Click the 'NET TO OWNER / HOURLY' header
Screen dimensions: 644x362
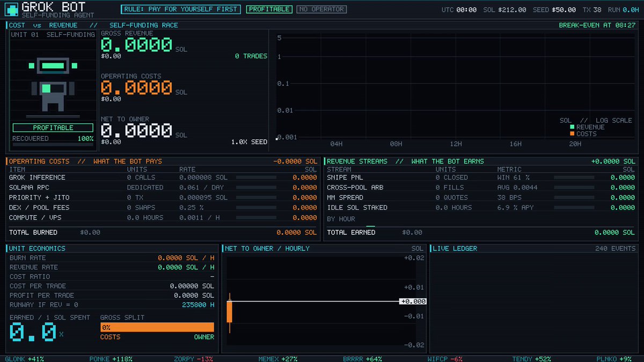pos(267,248)
